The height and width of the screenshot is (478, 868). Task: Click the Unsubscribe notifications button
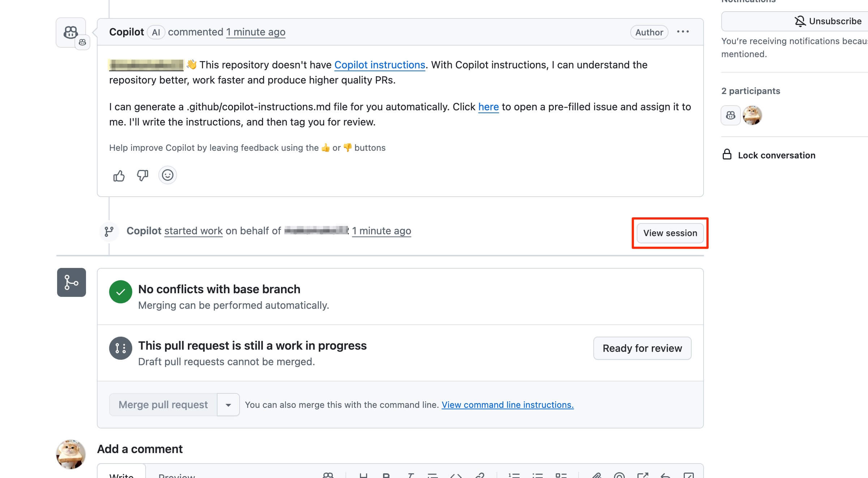794,21
